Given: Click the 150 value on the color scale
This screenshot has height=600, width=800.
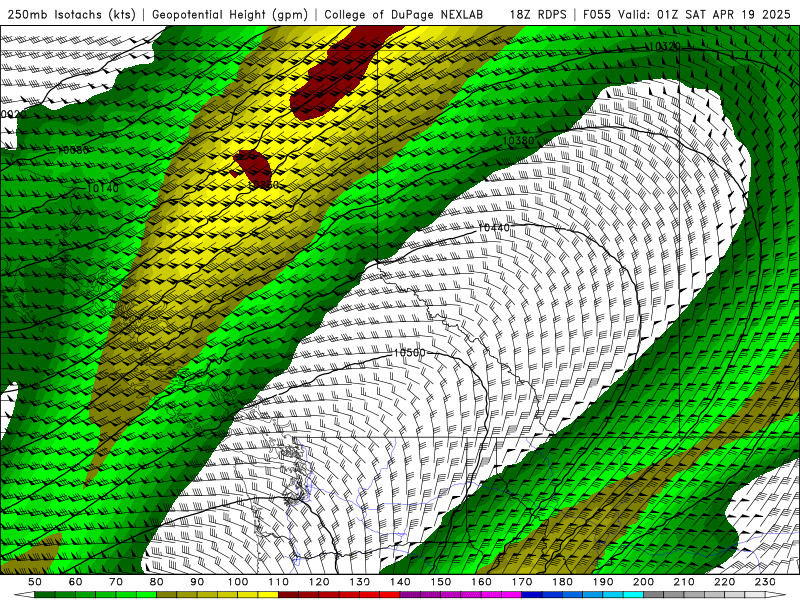Looking at the screenshot, I should 441,582.
